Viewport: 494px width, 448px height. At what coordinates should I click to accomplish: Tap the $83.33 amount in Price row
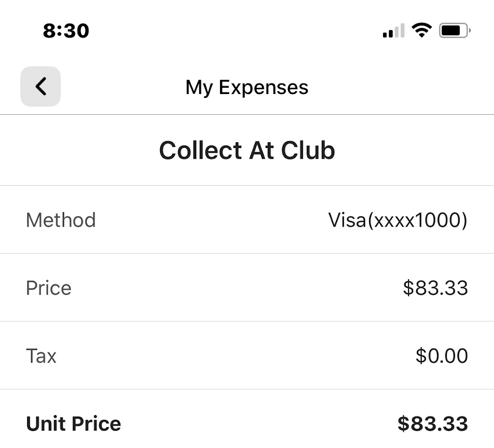(x=435, y=288)
